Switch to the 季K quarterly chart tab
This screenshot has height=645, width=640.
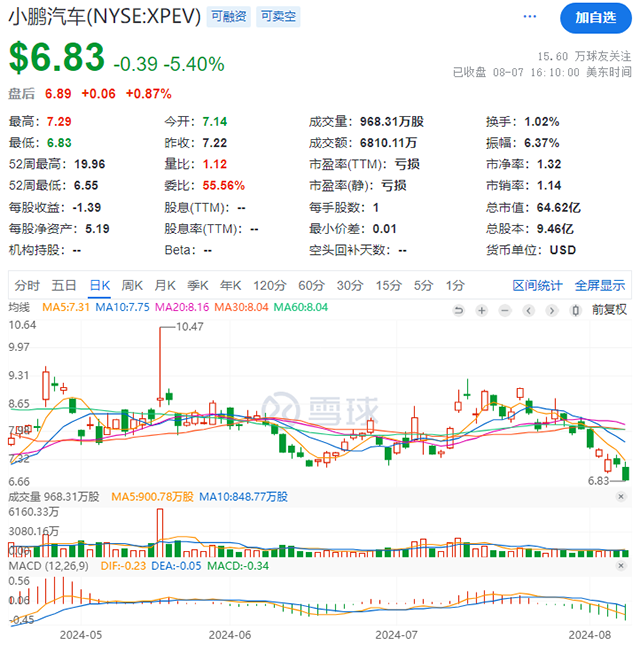coord(198,285)
